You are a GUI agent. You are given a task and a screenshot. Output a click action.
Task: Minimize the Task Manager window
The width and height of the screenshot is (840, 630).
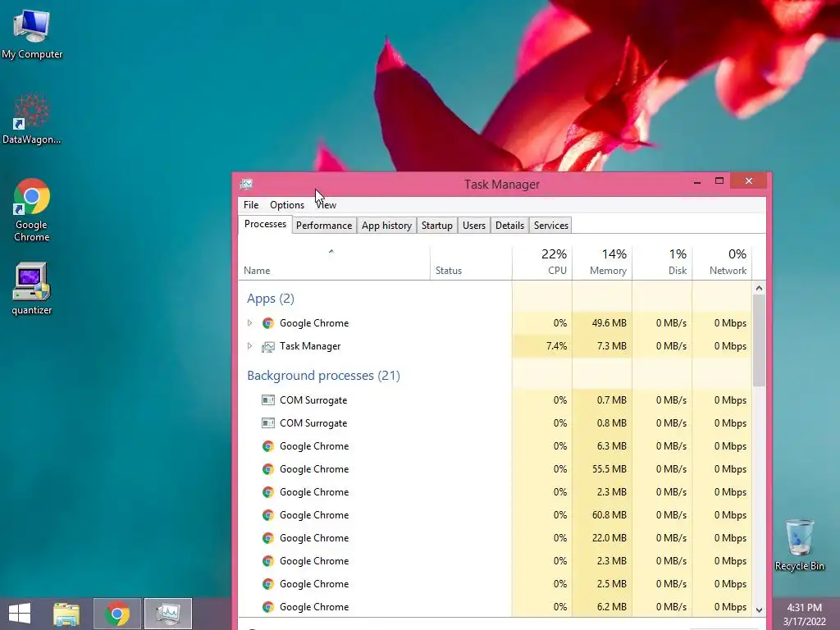coord(697,181)
